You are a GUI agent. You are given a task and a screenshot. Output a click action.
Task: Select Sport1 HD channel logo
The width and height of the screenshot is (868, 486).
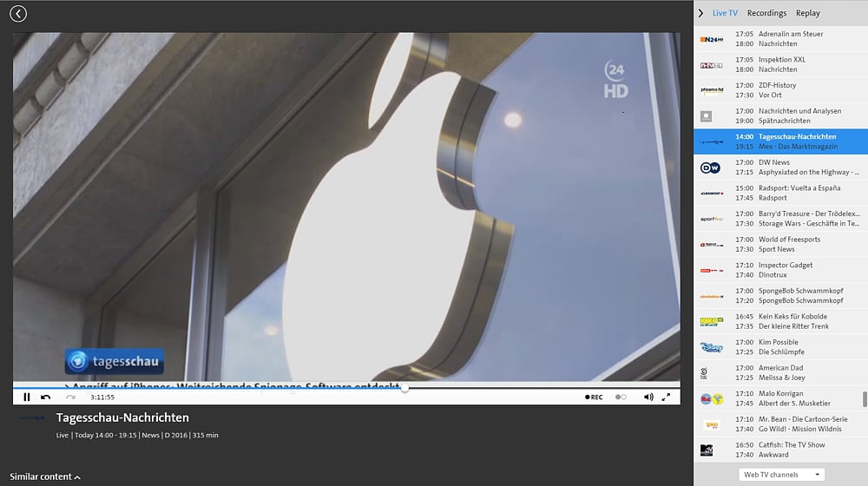[x=712, y=220]
